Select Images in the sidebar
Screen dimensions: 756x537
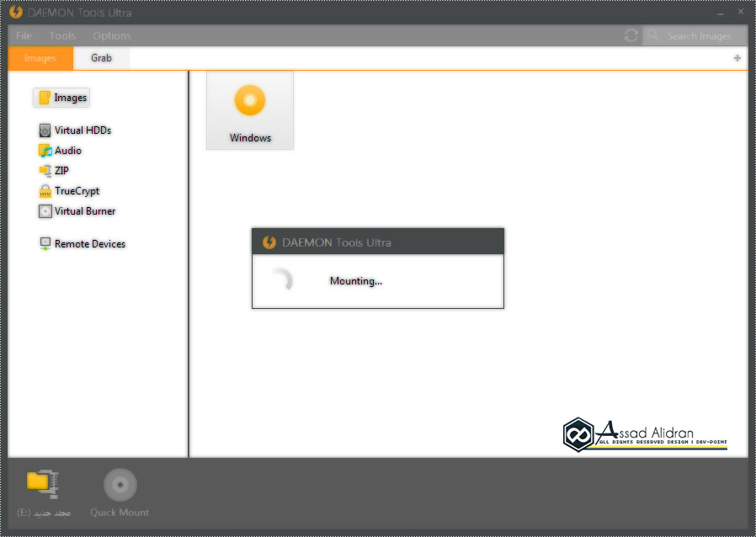point(61,98)
